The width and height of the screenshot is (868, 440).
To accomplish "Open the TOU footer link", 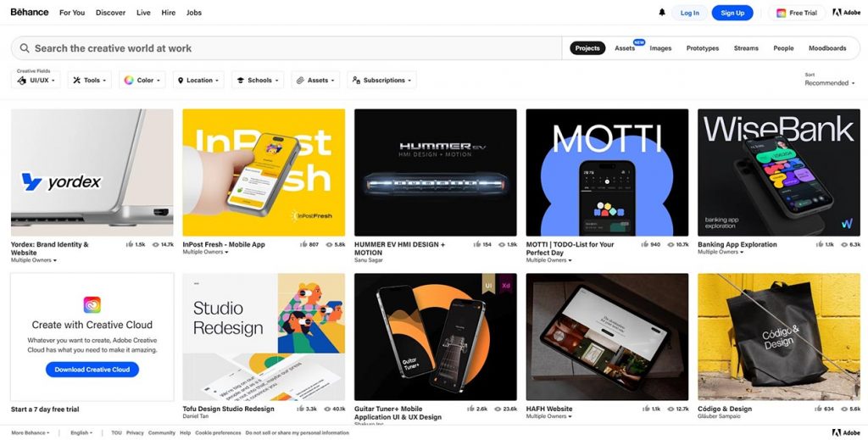I will coord(116,433).
